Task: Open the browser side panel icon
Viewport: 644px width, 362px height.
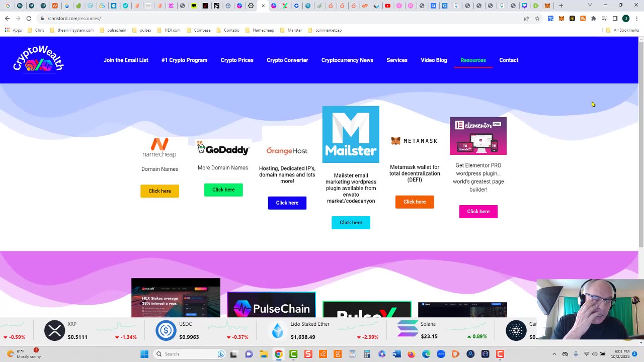Action: 615,19
